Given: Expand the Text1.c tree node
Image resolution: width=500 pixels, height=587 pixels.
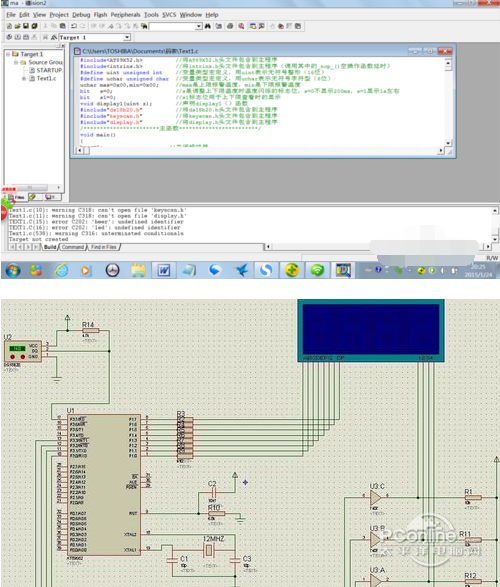Looking at the screenshot, I should click(24, 78).
